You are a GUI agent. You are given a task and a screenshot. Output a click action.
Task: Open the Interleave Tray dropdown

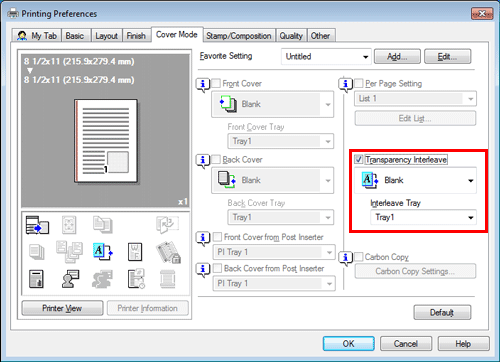coord(423,217)
